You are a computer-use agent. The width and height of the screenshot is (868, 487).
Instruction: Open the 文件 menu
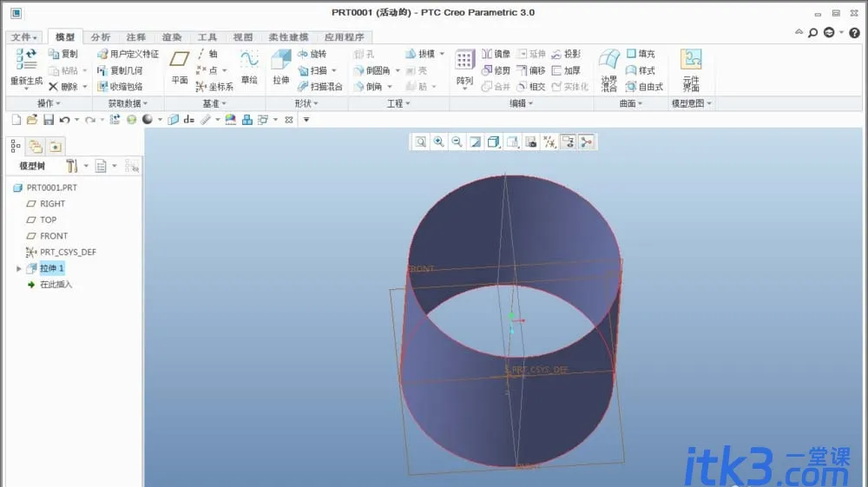(24, 37)
